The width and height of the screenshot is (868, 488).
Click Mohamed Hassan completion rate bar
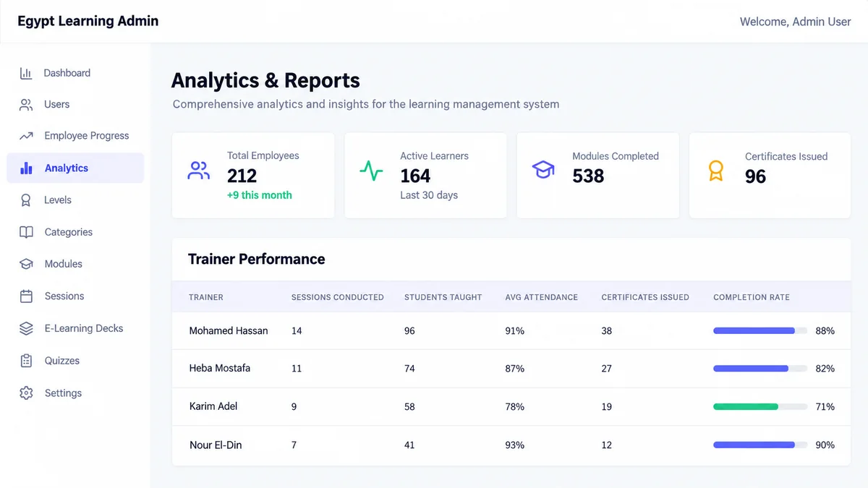click(x=760, y=330)
